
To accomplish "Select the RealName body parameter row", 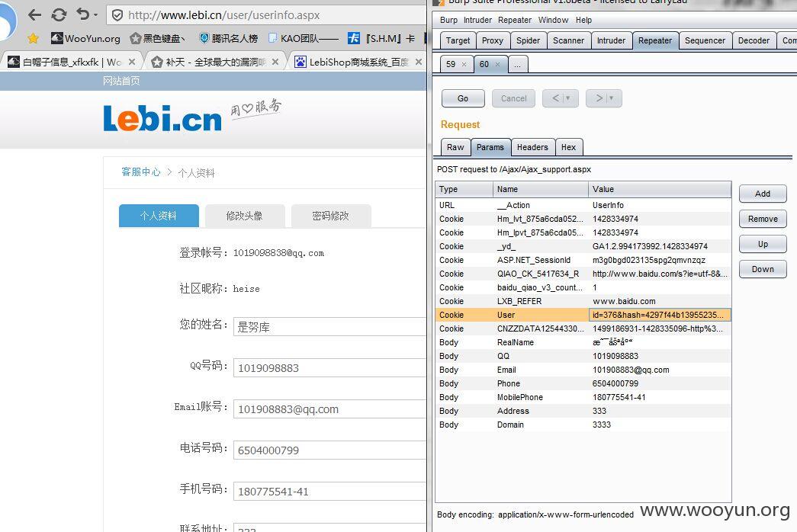I will click(x=583, y=342).
